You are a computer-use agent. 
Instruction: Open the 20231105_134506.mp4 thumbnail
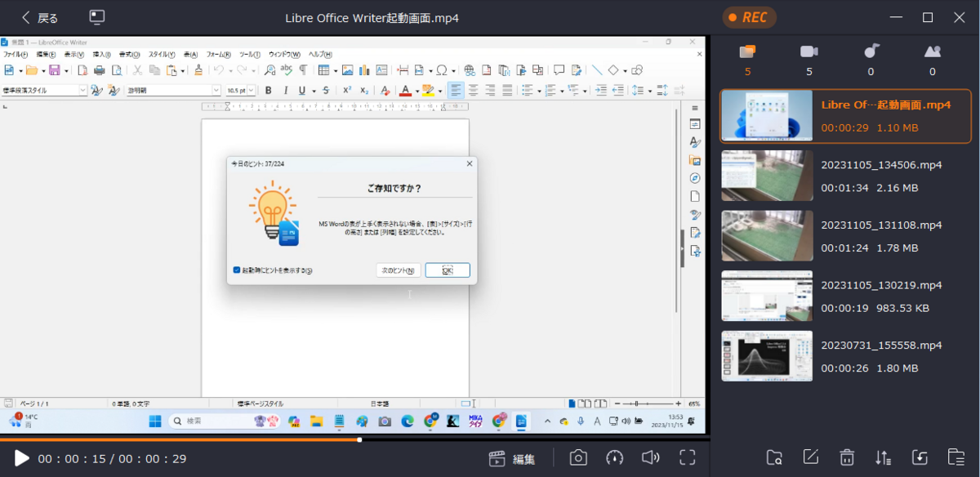point(767,176)
